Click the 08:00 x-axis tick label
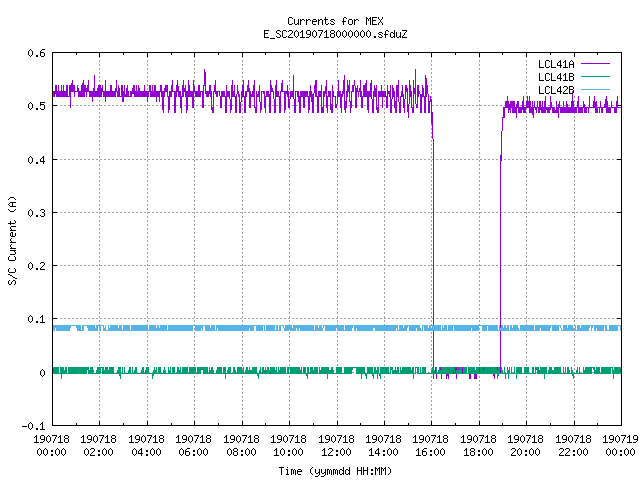The height and width of the screenshot is (480, 640). (241, 452)
